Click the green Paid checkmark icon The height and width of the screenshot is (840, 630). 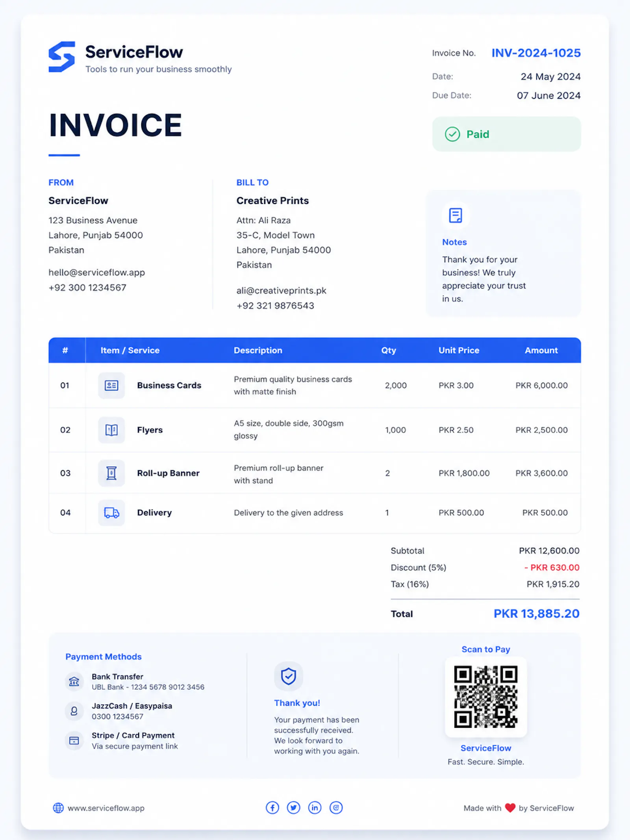coord(452,134)
